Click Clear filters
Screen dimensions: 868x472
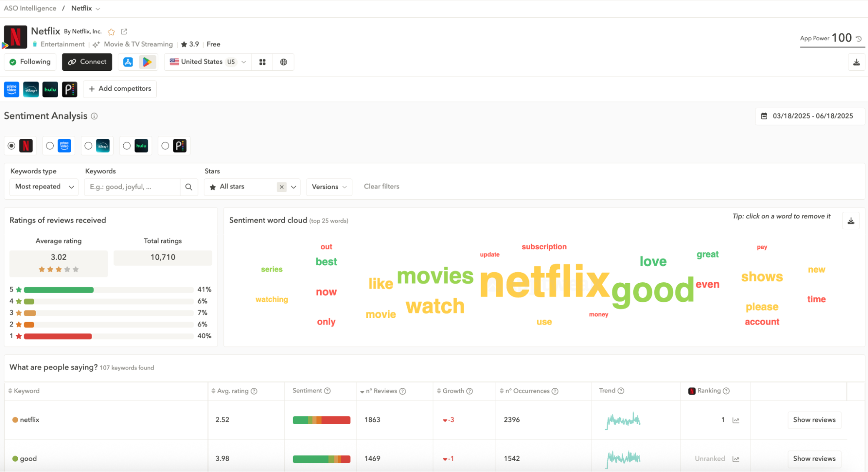click(381, 187)
